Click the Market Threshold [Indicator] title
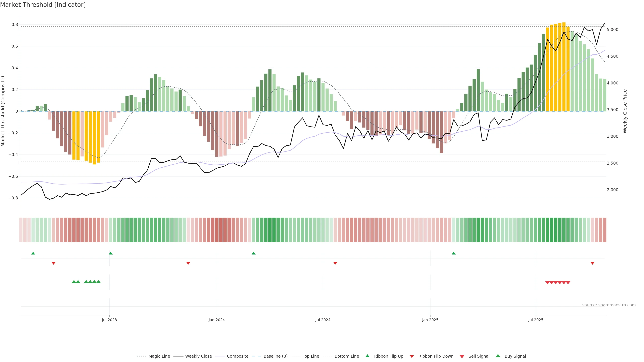 point(43,5)
